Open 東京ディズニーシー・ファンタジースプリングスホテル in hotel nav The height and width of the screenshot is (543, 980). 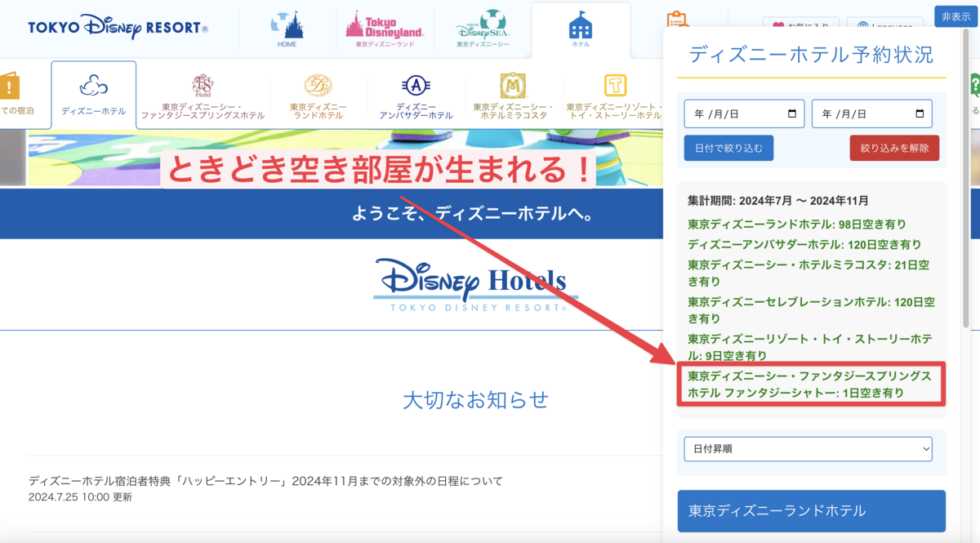pyautogui.click(x=203, y=96)
